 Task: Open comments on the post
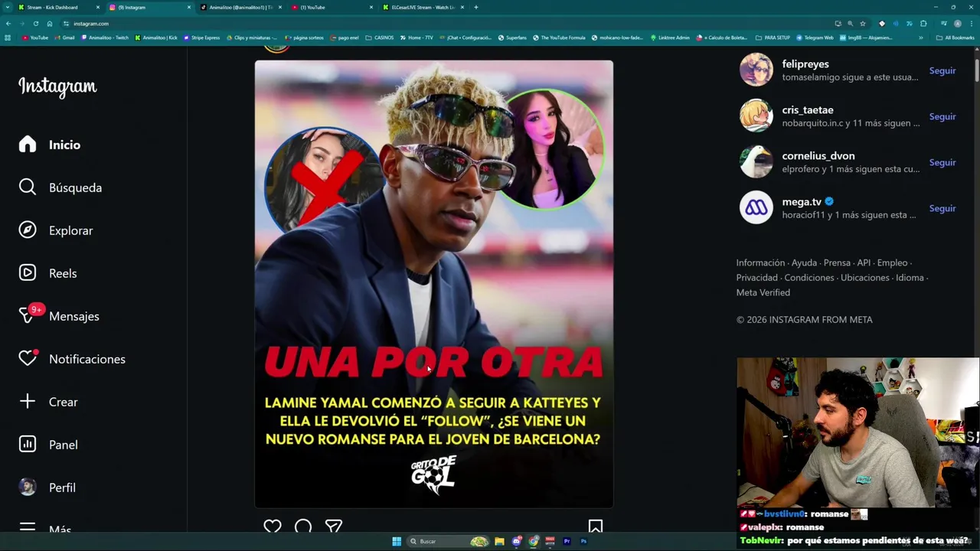pos(303,527)
